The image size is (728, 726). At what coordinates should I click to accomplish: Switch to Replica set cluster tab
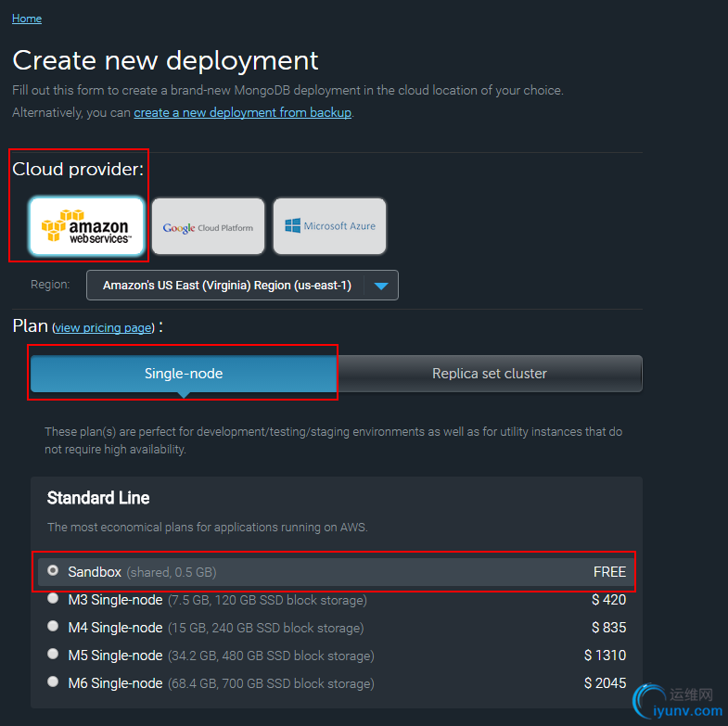click(490, 374)
